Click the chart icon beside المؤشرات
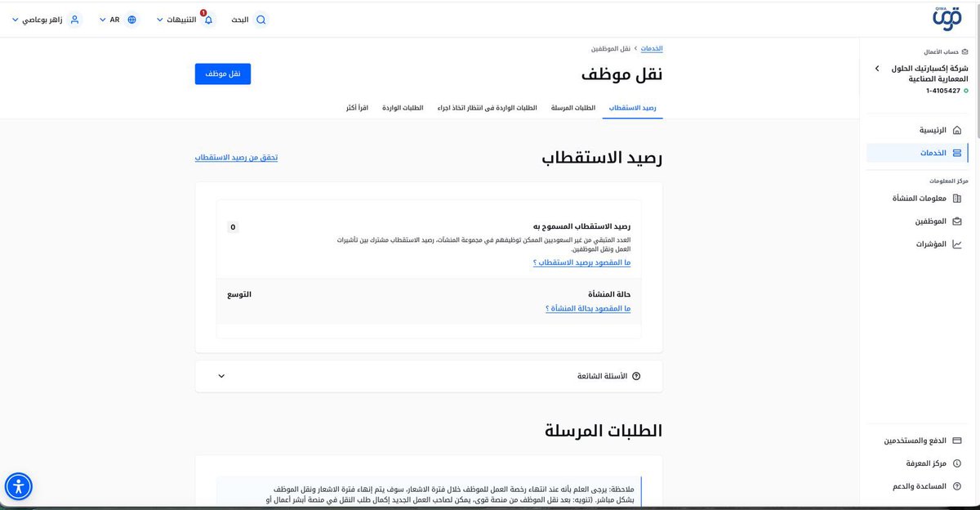 click(957, 244)
